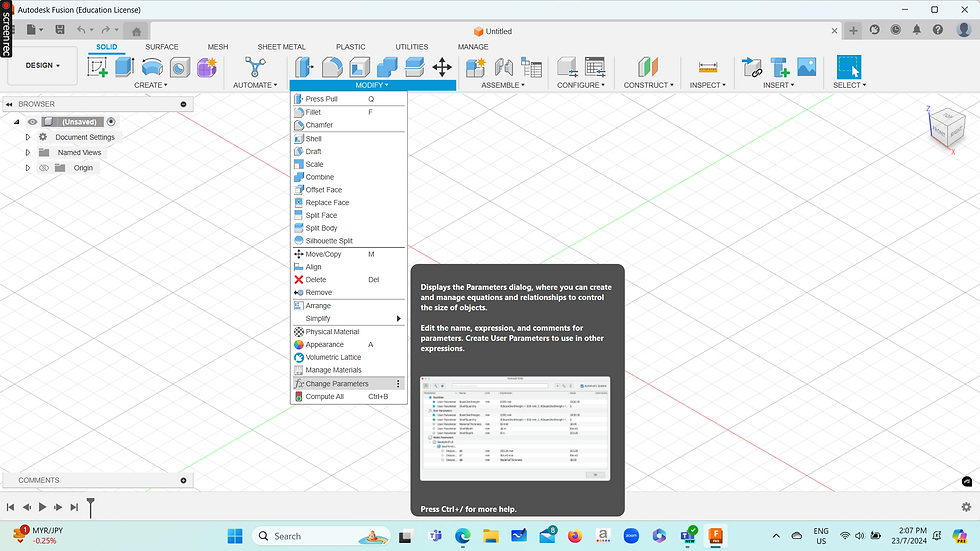Select the Joint tool icon
This screenshot has width=980, height=551.
coord(504,67)
